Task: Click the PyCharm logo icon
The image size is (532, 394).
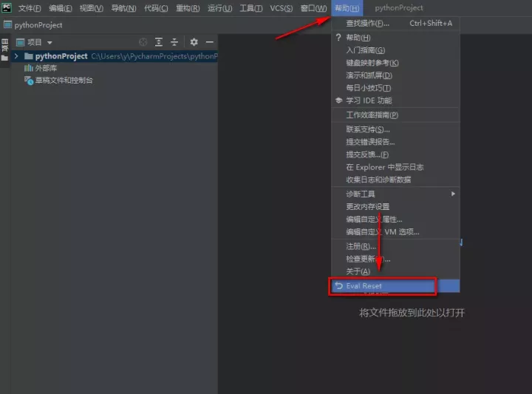Action: (7, 7)
